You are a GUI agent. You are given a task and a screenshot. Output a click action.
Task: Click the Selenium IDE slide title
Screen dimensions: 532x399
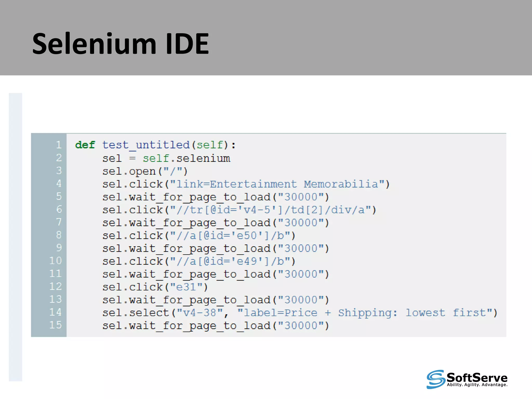121,44
